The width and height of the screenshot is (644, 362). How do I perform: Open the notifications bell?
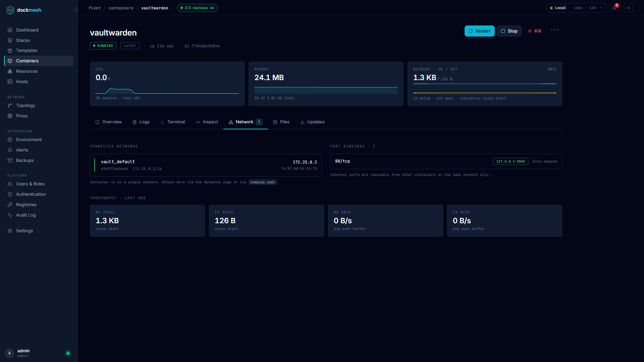[614, 8]
